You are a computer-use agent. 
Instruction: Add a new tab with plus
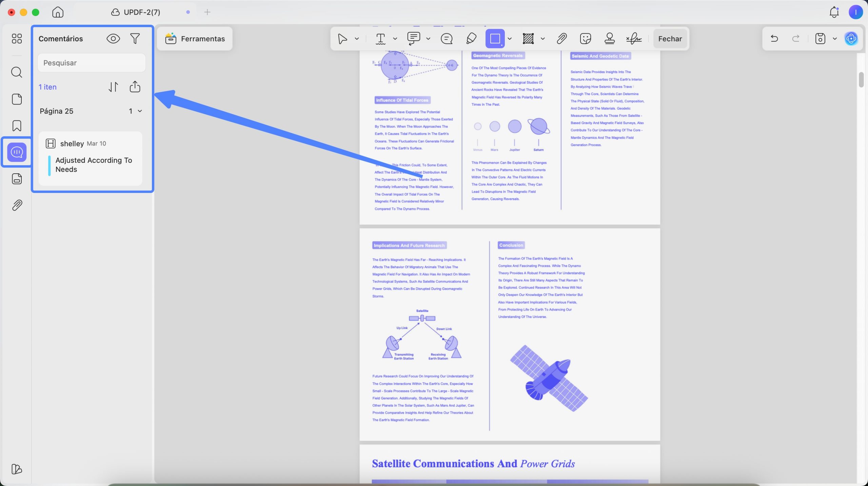coord(207,12)
